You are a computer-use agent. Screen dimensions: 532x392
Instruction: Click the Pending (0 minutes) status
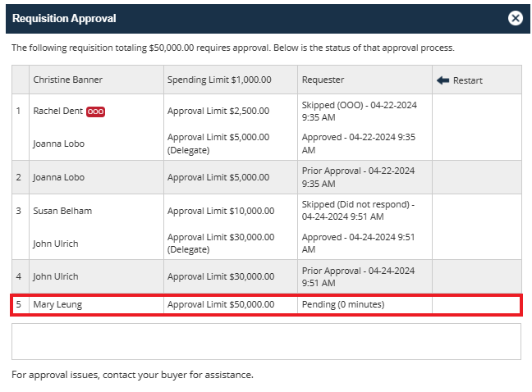[x=343, y=304]
